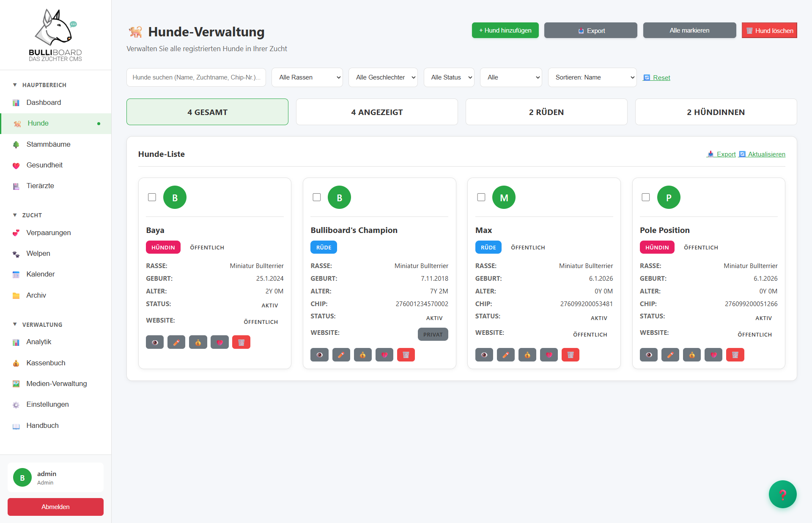812x523 pixels.
Task: Select Max using its card checkbox
Action: (481, 197)
